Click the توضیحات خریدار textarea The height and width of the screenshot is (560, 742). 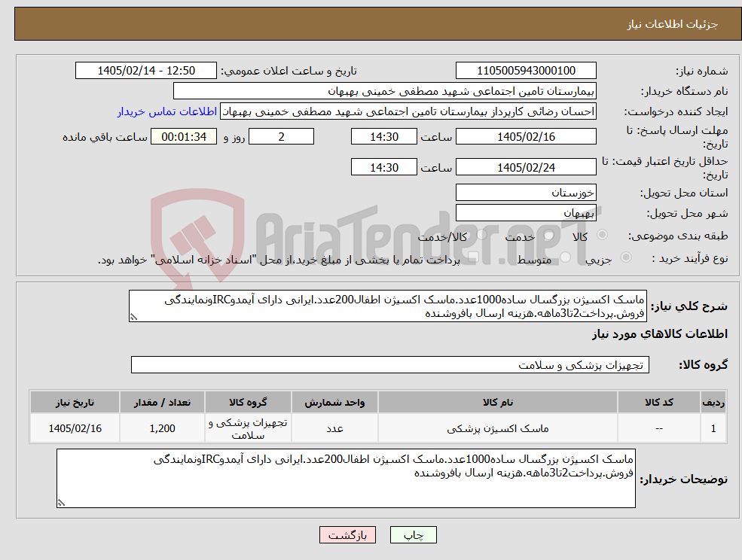(x=346, y=478)
